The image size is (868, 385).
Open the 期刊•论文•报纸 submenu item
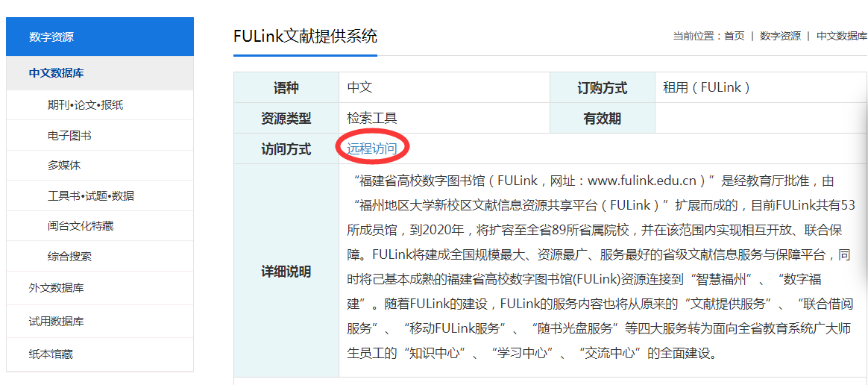coord(85,105)
